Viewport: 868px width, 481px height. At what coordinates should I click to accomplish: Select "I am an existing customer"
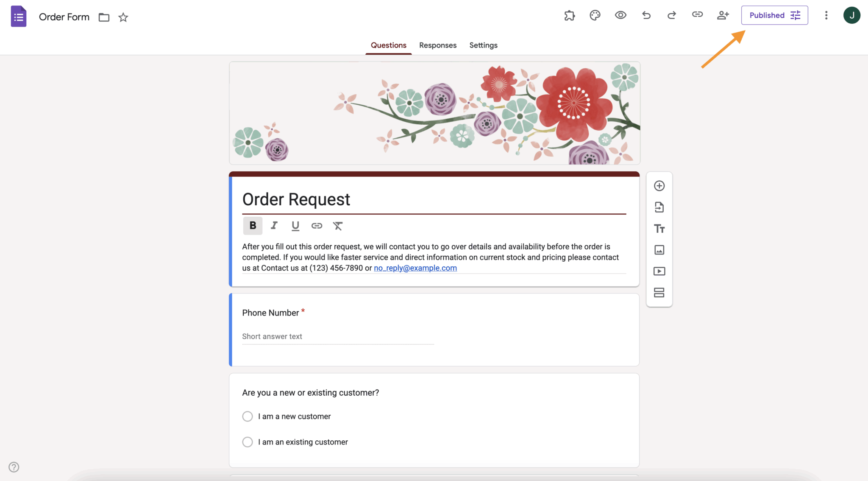(248, 442)
